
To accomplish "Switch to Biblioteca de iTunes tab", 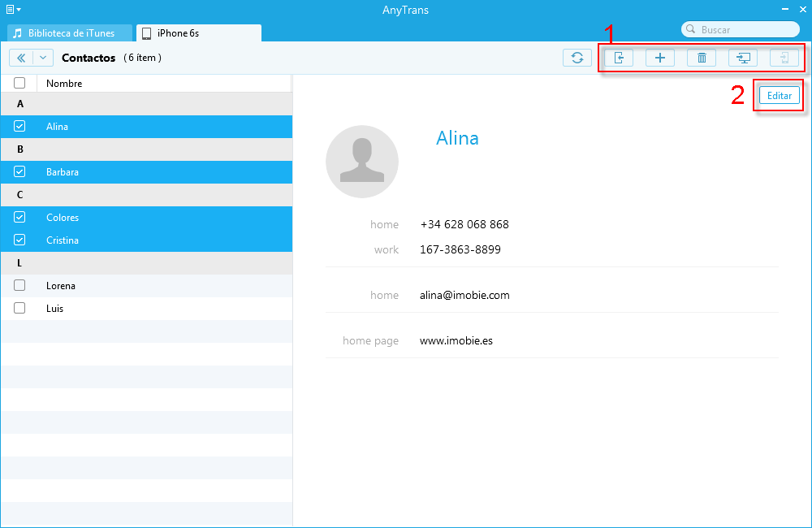I will 70,33.
